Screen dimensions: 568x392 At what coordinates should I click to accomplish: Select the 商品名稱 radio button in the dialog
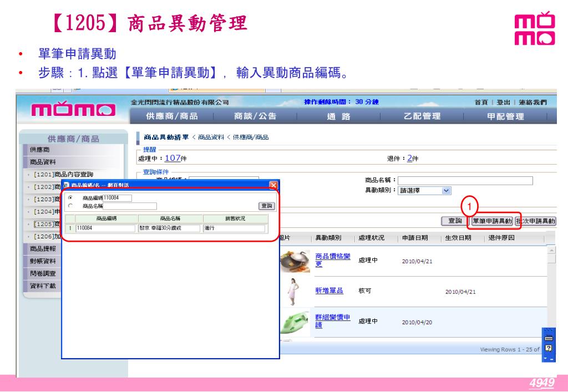(x=70, y=206)
